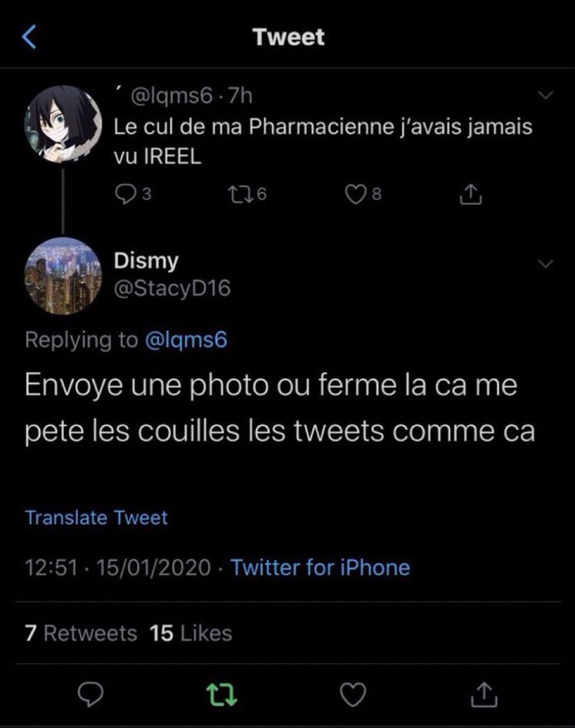Image resolution: width=575 pixels, height=728 pixels.
Task: Open the @lqms6 mention in Replying to
Action: point(186,339)
